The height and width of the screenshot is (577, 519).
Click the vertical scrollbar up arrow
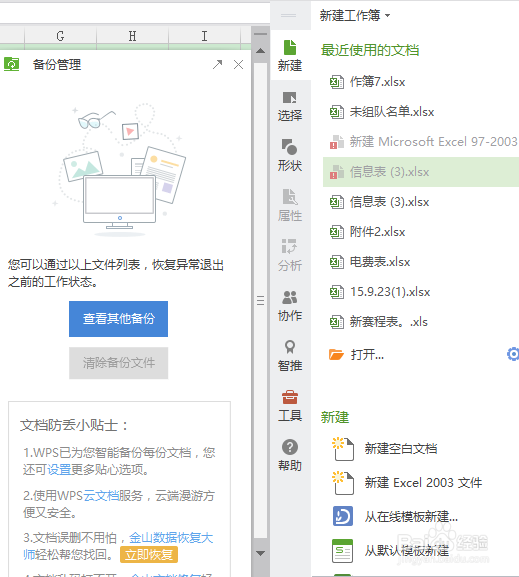(260, 51)
